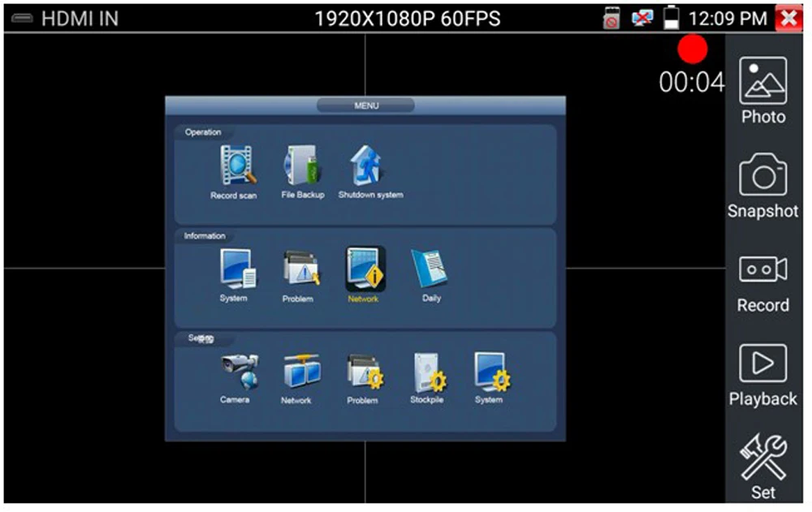
Task: Click the 12:09 PM clock
Action: coord(728,19)
